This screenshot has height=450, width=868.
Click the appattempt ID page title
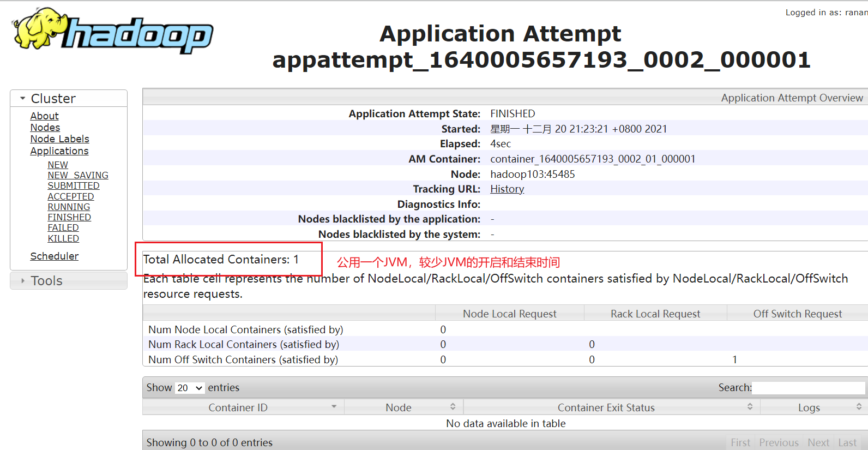click(541, 59)
